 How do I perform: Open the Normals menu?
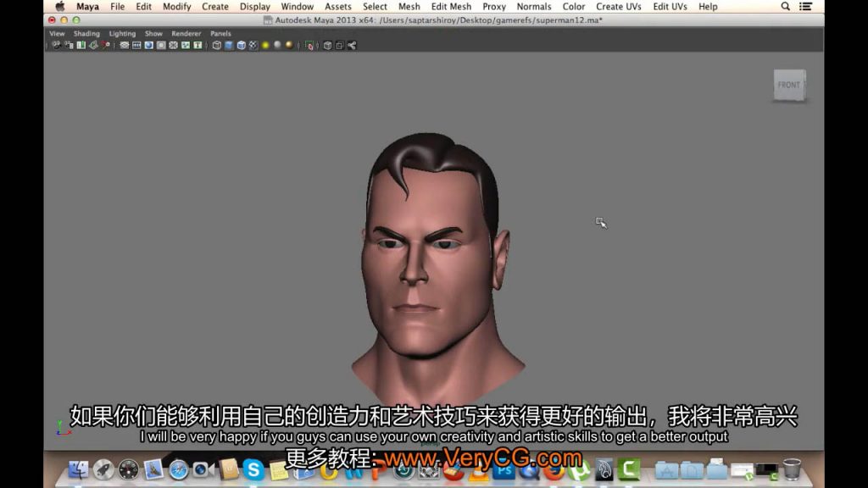coord(534,7)
